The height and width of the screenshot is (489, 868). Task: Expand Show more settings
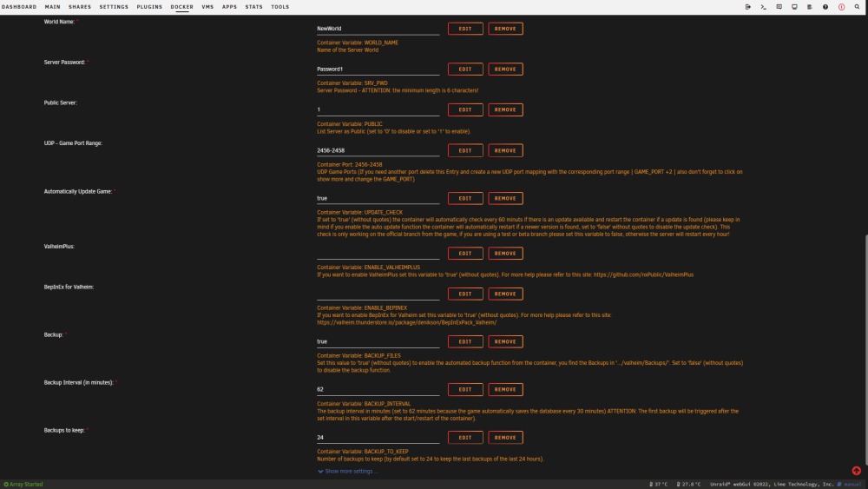coord(348,472)
